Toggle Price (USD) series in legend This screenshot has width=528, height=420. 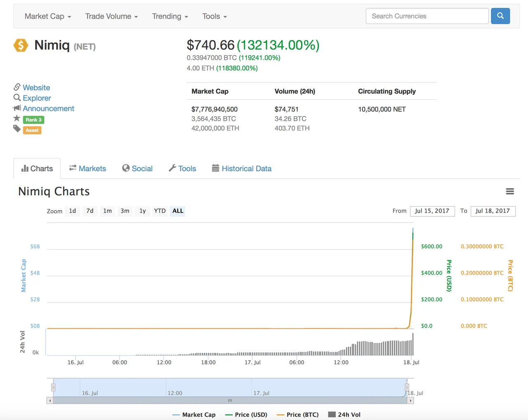click(x=246, y=415)
